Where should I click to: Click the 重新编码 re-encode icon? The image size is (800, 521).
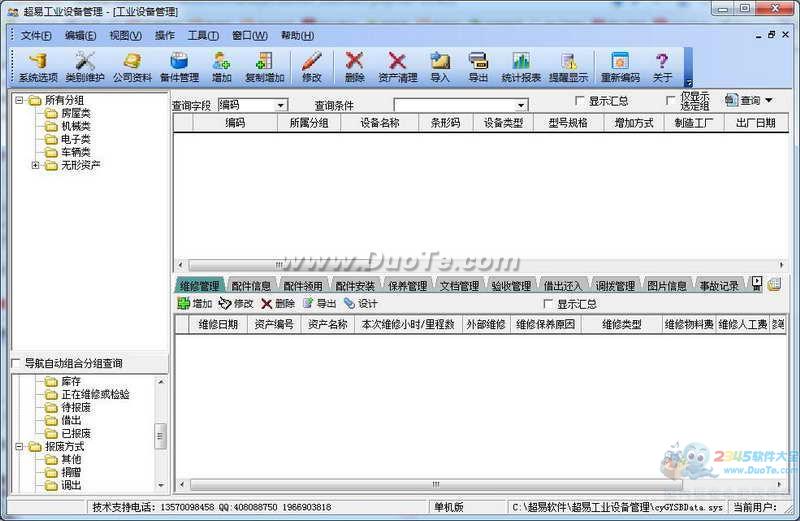tap(620, 67)
